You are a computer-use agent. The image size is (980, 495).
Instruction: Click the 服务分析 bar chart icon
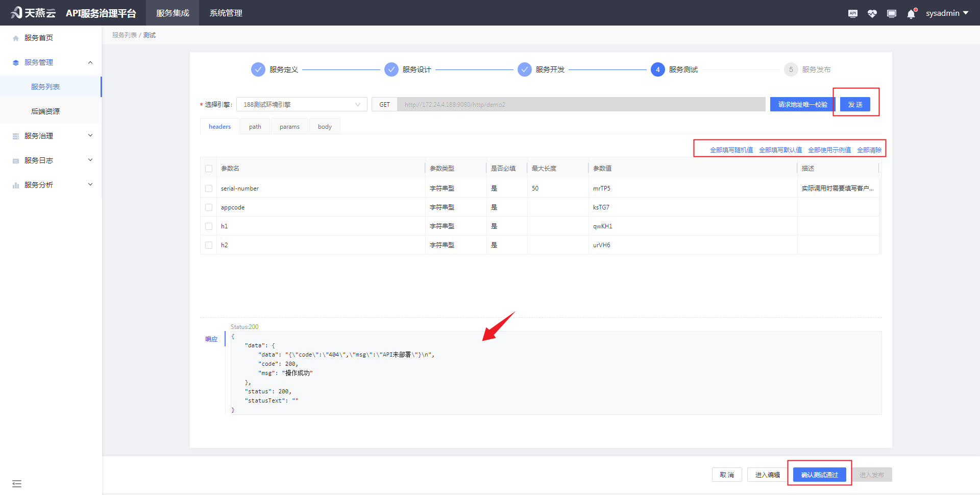point(16,185)
